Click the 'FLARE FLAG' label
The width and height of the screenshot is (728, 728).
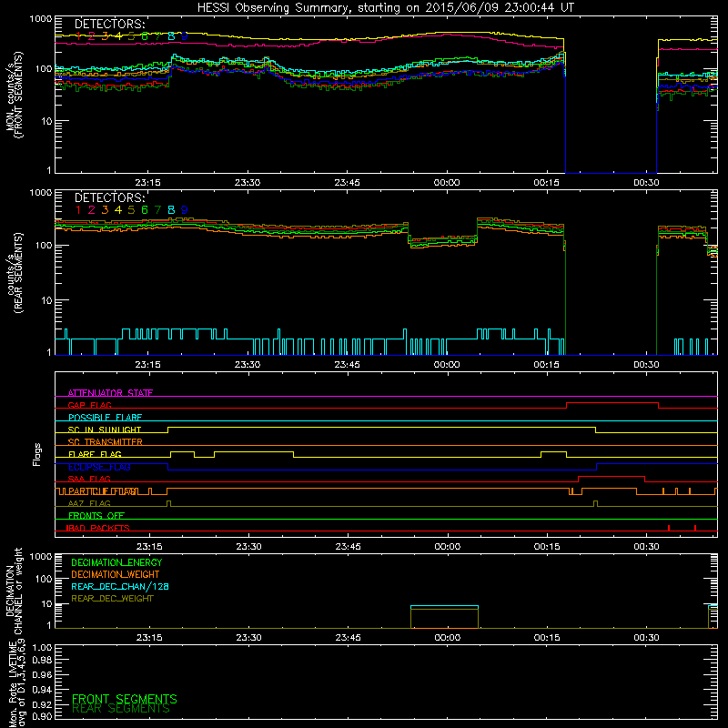(x=95, y=454)
